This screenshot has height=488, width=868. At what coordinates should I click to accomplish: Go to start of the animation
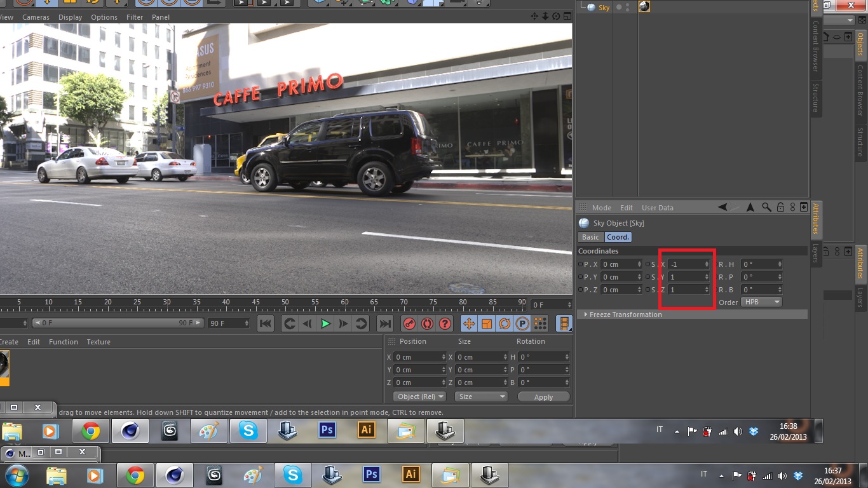click(266, 323)
